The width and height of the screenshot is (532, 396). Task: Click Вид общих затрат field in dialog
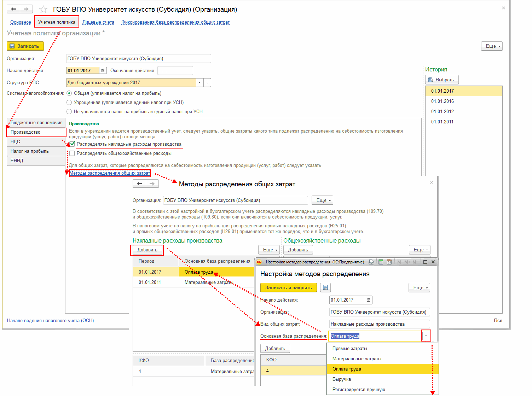point(380,324)
